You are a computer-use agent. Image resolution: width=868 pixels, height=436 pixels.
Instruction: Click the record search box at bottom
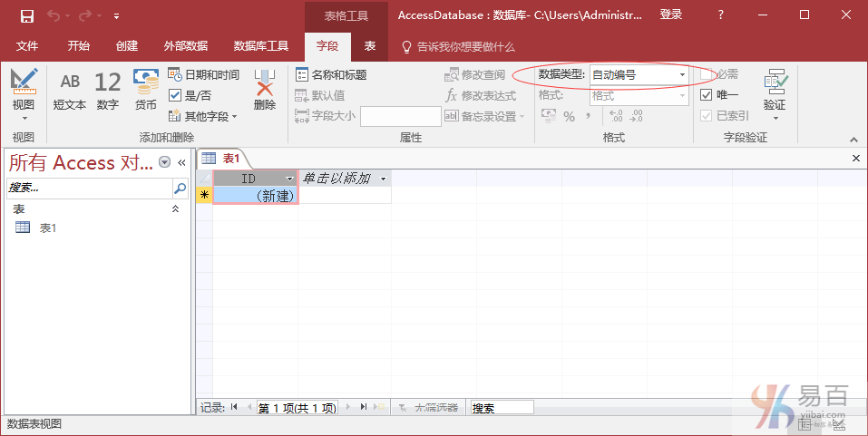(x=502, y=408)
